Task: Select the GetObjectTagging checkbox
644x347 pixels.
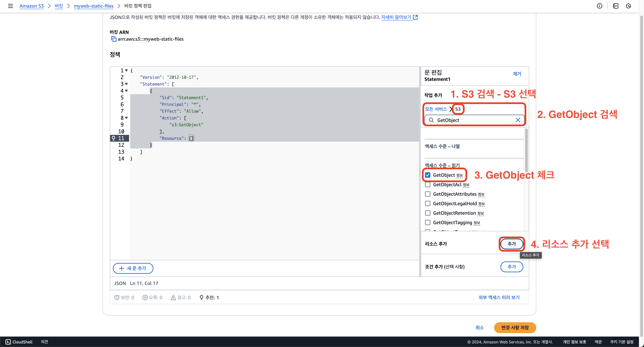Action: coord(428,222)
